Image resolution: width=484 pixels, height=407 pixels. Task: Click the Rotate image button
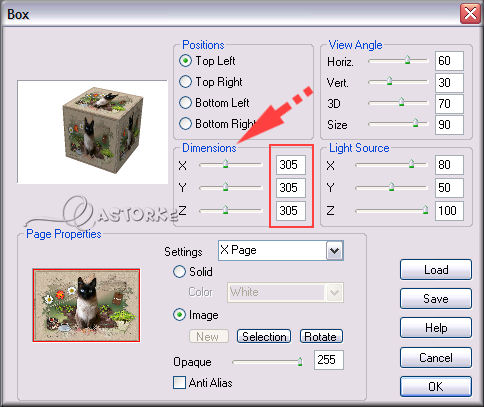coord(321,336)
